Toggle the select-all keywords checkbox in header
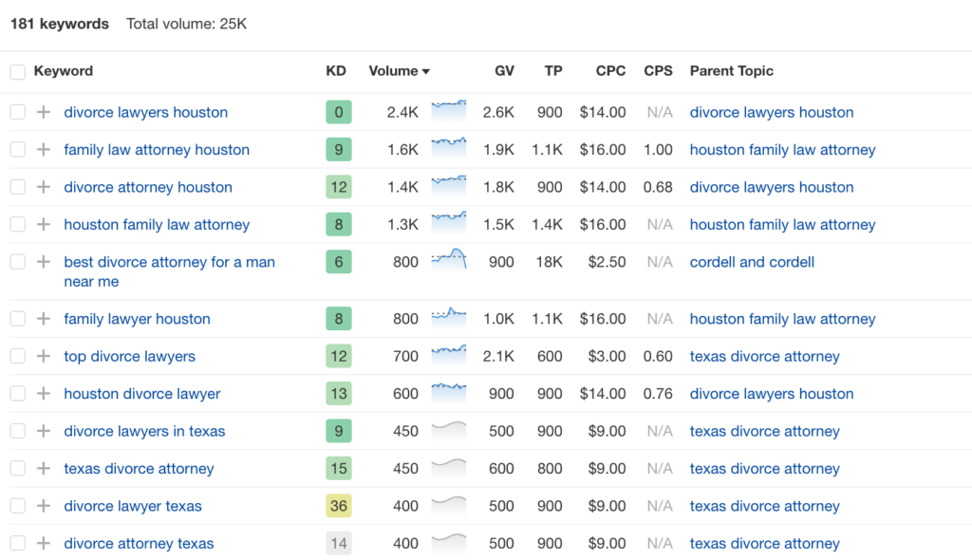Screen dimensions: 972x560 coord(17,72)
